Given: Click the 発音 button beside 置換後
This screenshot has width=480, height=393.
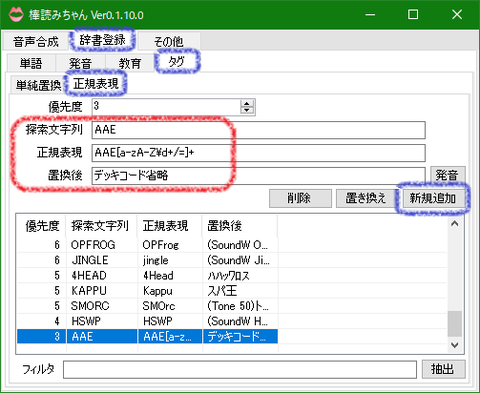Looking at the screenshot, I should click(448, 175).
